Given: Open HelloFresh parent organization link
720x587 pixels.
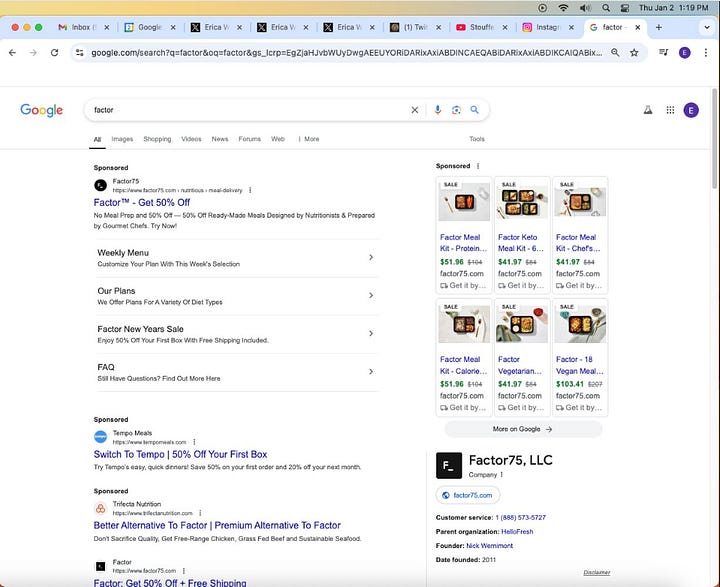Looking at the screenshot, I should point(517,532).
